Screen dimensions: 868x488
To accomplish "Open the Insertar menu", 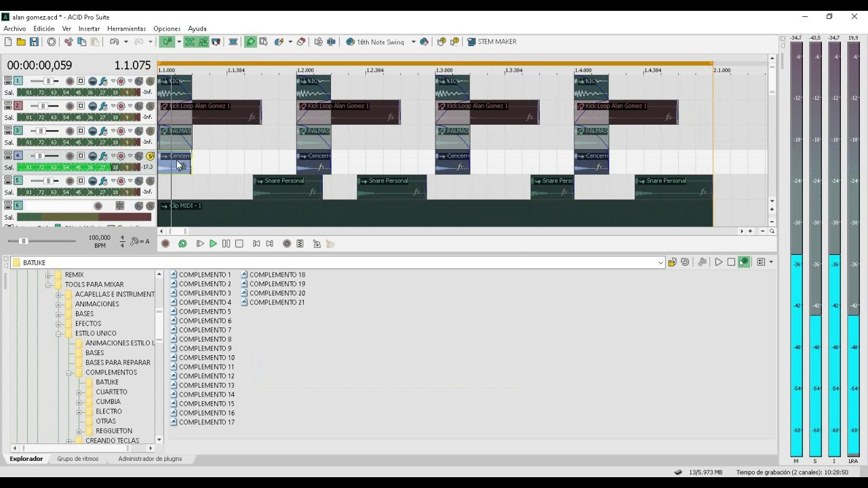I will pos(89,28).
